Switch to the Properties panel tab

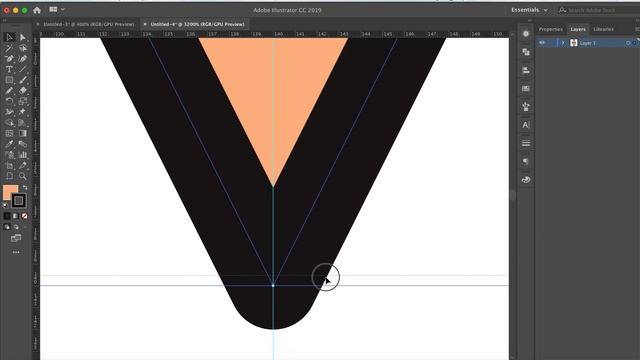pyautogui.click(x=550, y=29)
